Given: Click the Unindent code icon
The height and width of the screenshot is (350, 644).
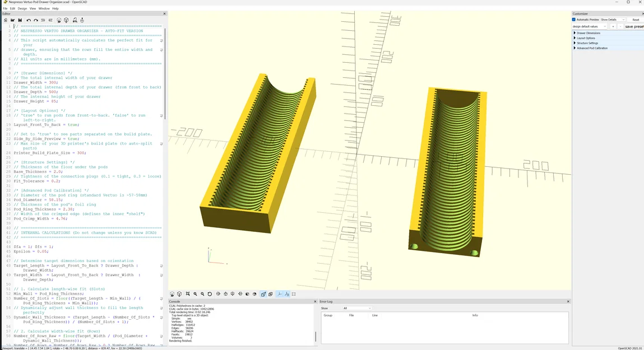Looking at the screenshot, I should 43,20.
